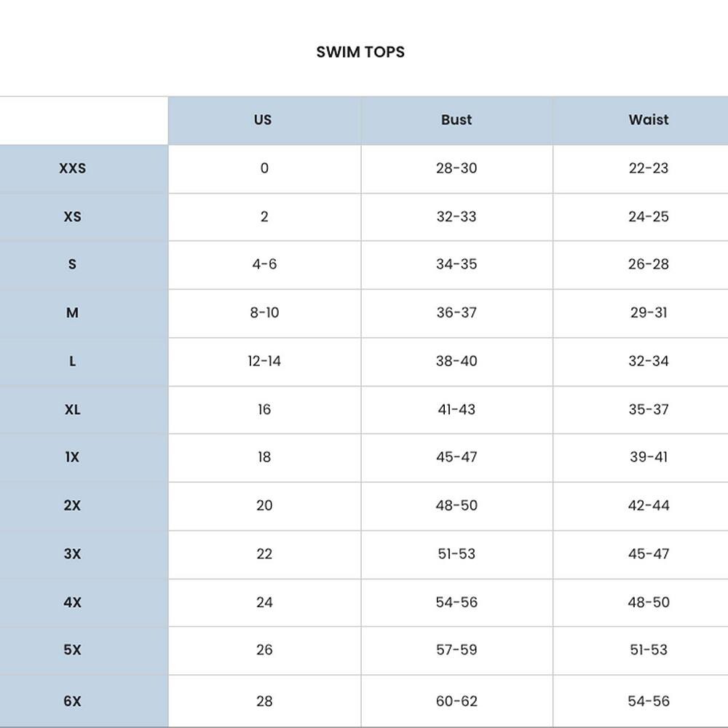Select the 6X size row label

pos(72,701)
